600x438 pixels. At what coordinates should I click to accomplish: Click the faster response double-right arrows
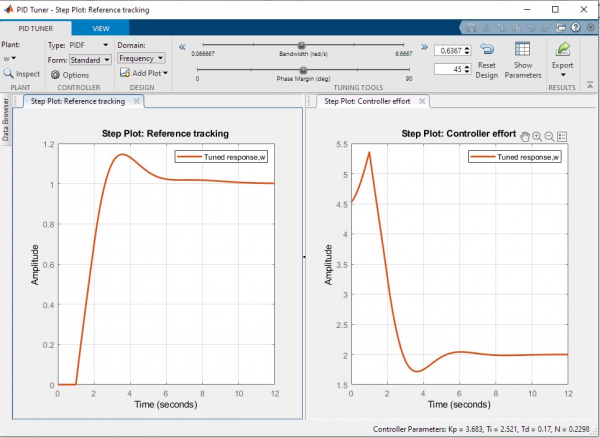click(424, 47)
